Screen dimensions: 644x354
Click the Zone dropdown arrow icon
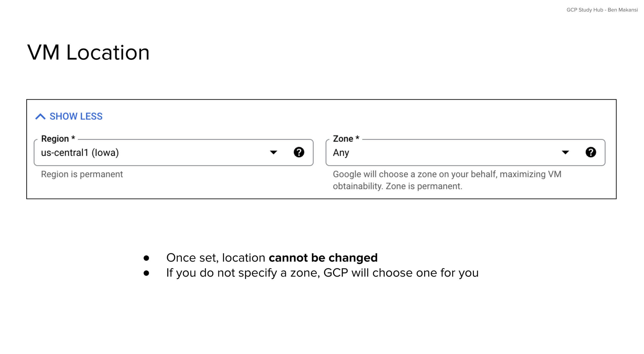[x=565, y=152]
